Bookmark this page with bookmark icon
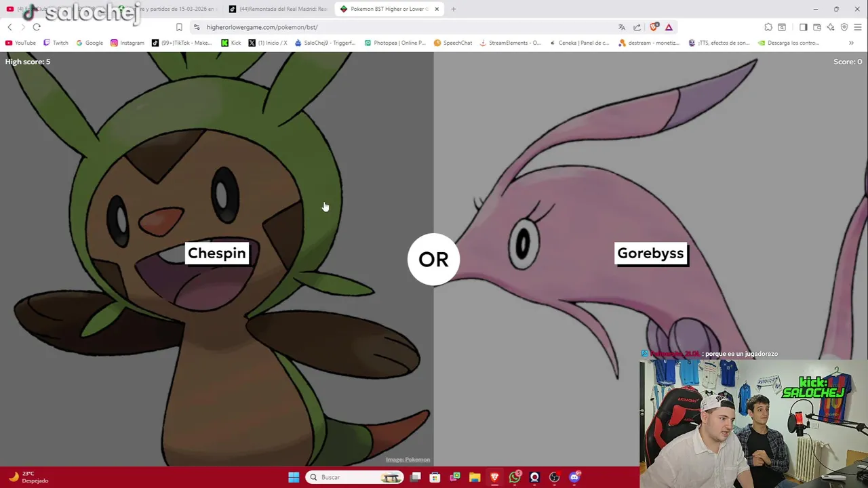The image size is (868, 488). pyautogui.click(x=179, y=27)
